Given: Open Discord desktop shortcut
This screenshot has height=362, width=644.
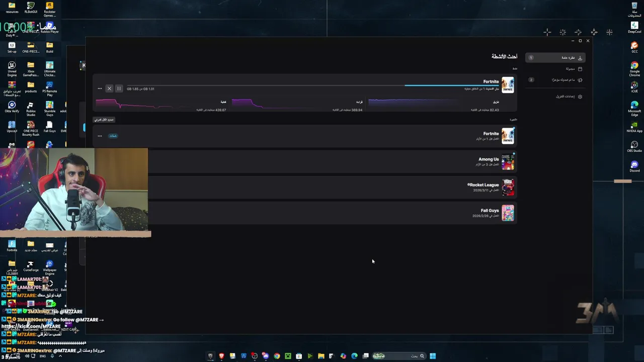Looking at the screenshot, I should tap(634, 166).
